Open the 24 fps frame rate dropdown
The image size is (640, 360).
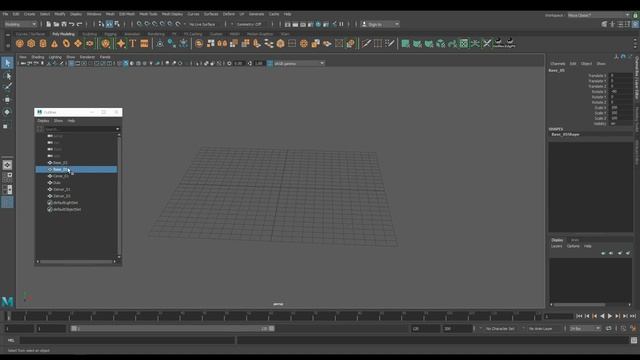(585, 329)
